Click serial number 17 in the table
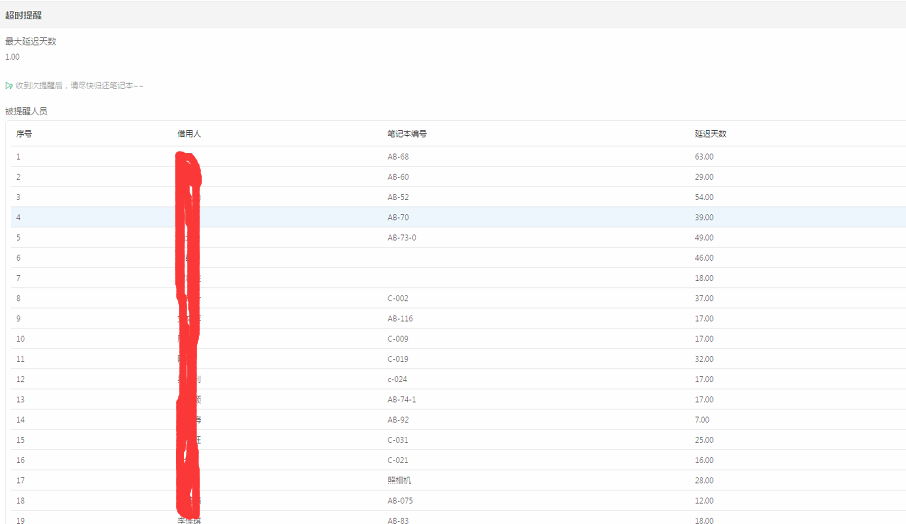 (x=20, y=480)
